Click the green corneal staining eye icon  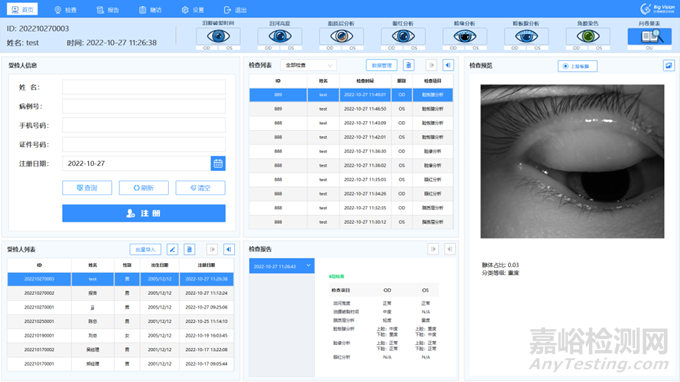(x=588, y=36)
